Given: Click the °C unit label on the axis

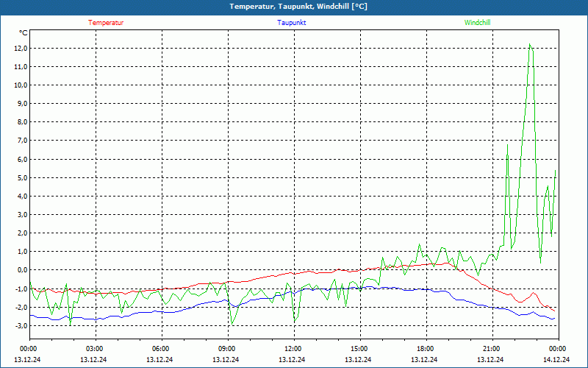Looking at the screenshot, I should pos(24,33).
